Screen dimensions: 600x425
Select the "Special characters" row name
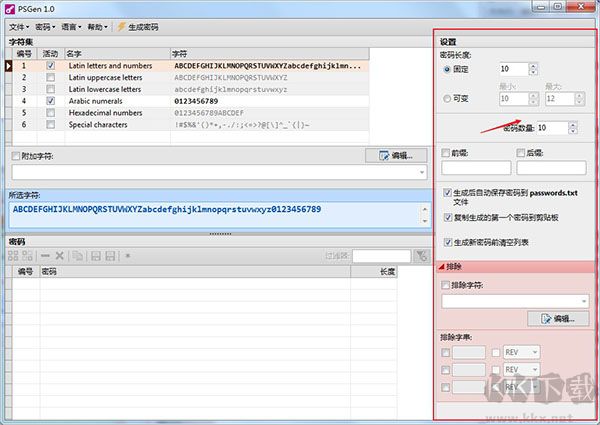tap(98, 125)
